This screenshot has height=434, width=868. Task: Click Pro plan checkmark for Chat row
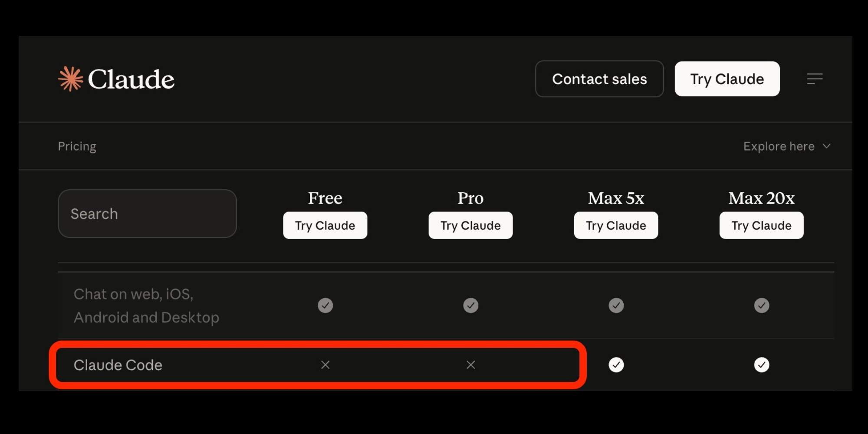(x=470, y=306)
